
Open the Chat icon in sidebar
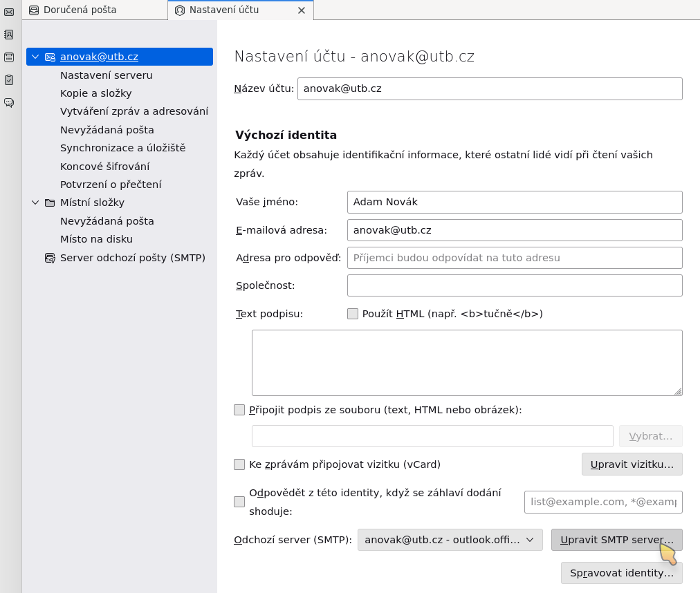coord(9,103)
